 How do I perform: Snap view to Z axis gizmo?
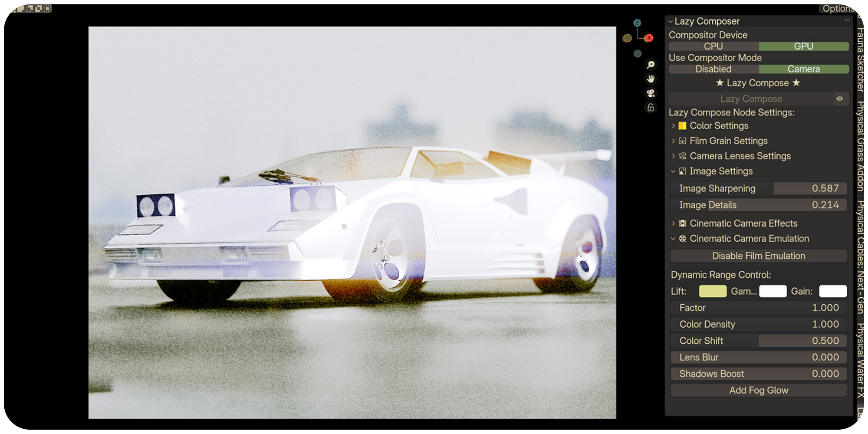point(637,23)
